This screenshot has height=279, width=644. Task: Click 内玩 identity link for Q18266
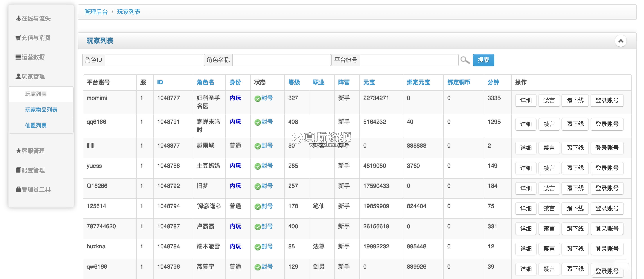pos(235,186)
